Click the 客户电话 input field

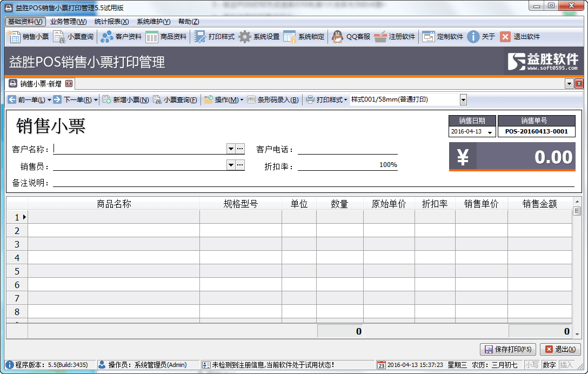coord(348,149)
